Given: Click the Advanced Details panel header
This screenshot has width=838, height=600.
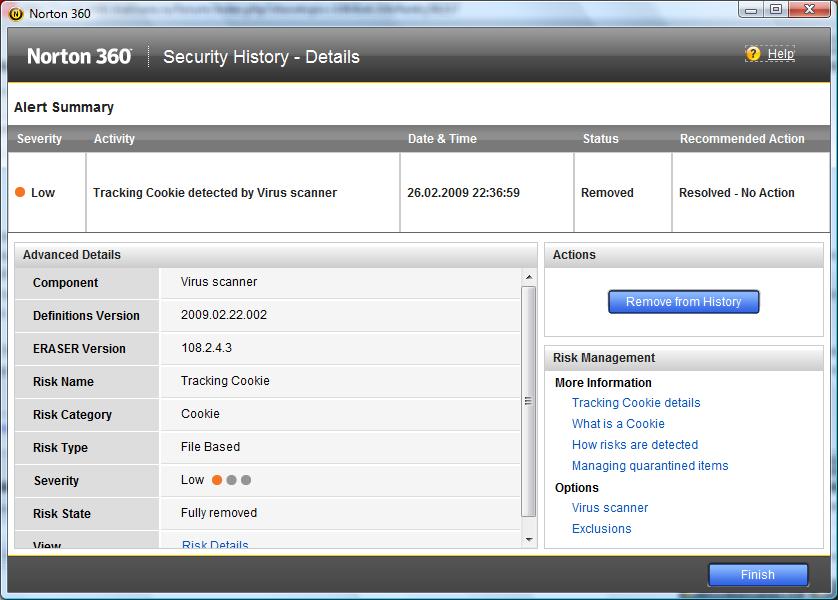Looking at the screenshot, I should pos(276,255).
